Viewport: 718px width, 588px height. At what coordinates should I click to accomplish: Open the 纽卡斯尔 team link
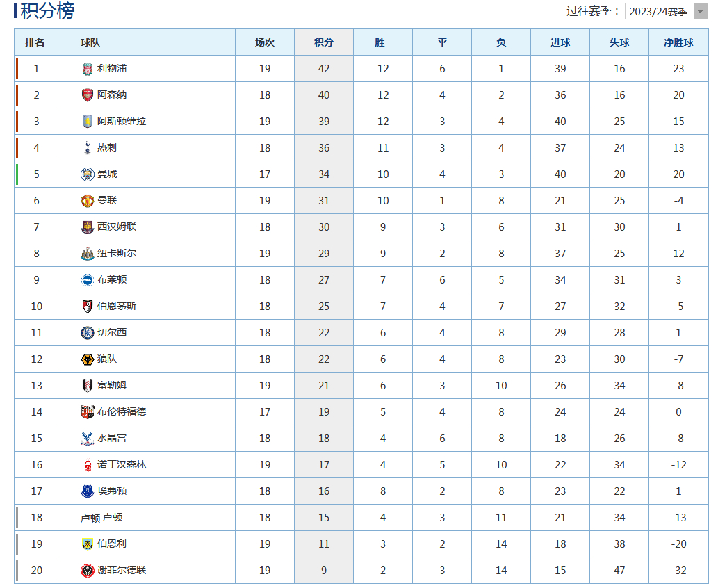pos(117,253)
